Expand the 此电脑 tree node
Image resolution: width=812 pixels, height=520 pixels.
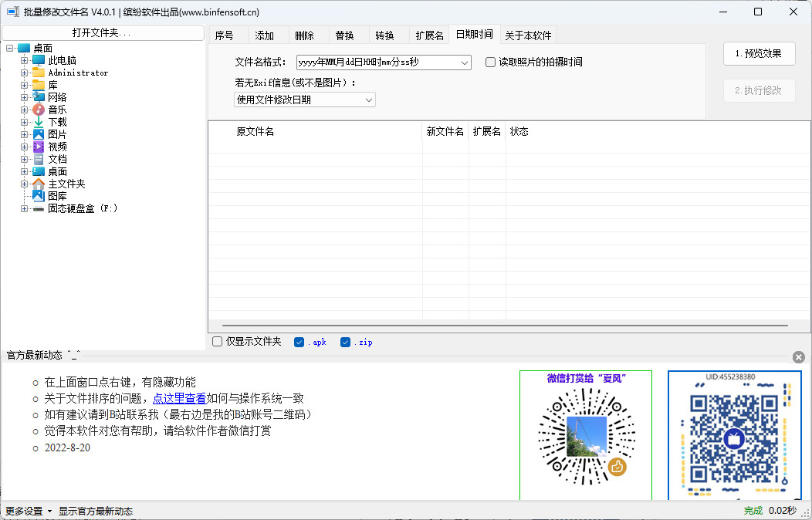[x=25, y=60]
